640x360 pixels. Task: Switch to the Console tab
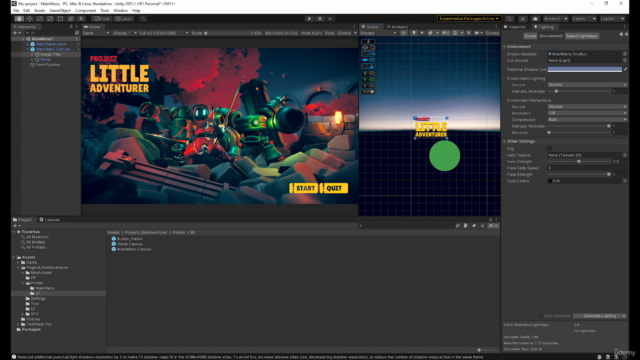click(x=49, y=220)
